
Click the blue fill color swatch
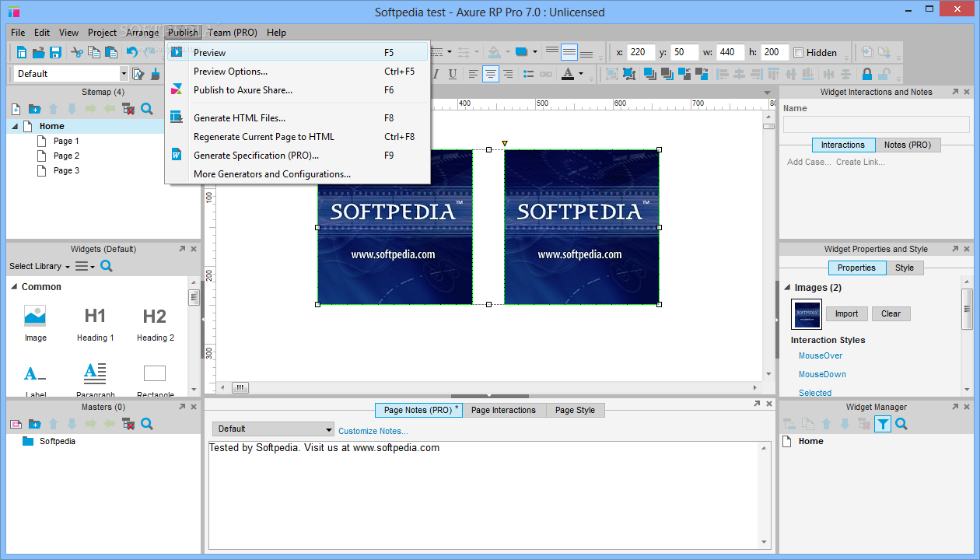(521, 52)
